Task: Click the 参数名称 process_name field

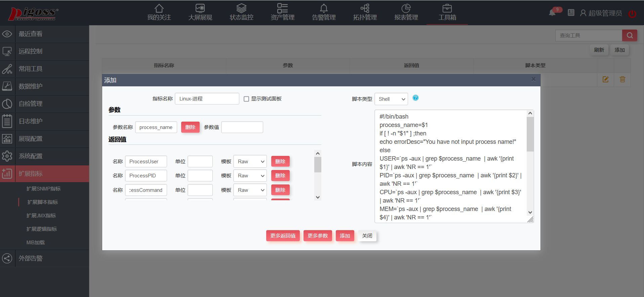Action: 156,127
